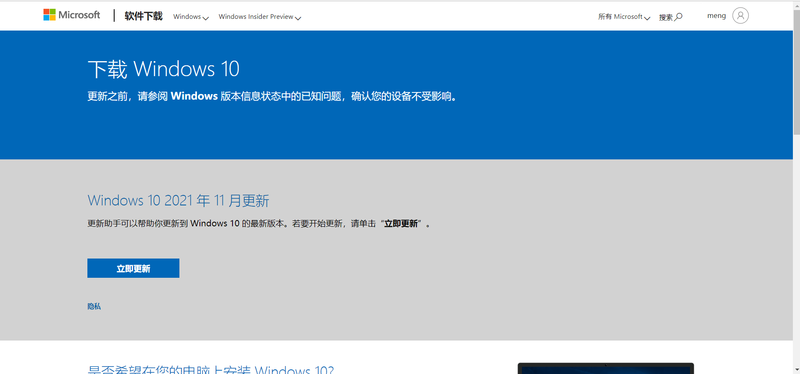Open the account avatar icon
Viewport: 800px width, 374px height.
(740, 15)
